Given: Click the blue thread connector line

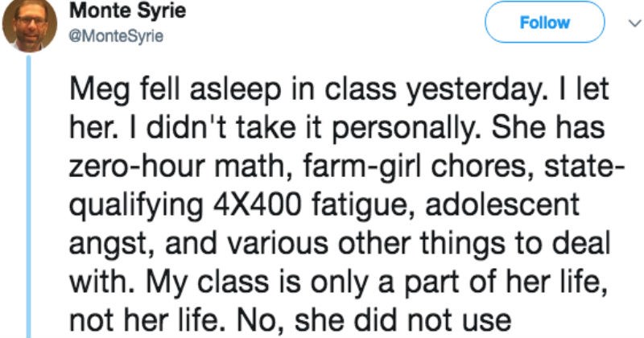Looking at the screenshot, I should coord(29,197).
